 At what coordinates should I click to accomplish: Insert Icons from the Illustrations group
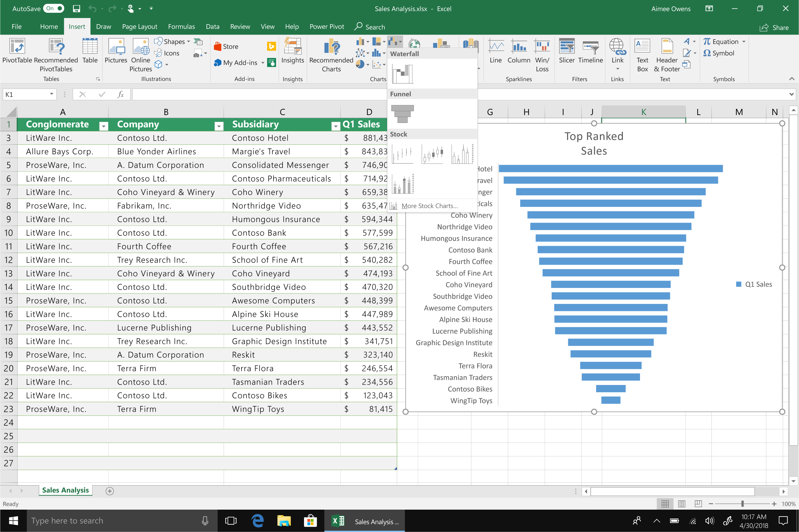pos(167,53)
